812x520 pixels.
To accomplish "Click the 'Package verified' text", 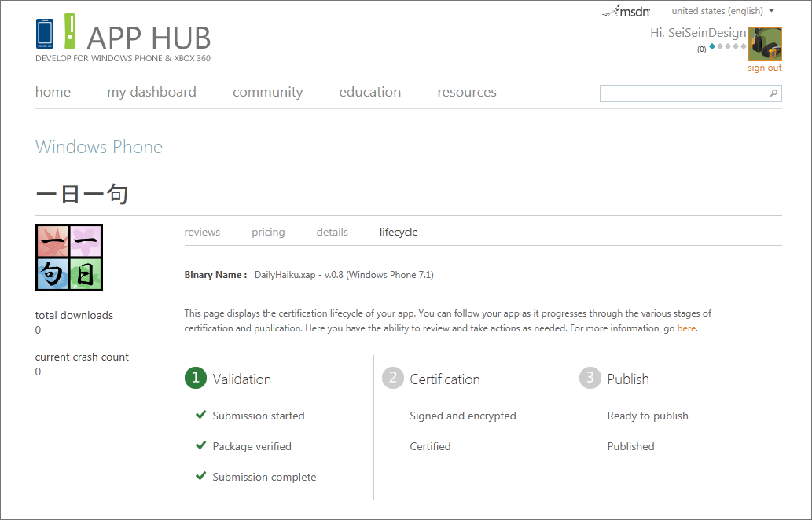I will (x=252, y=446).
